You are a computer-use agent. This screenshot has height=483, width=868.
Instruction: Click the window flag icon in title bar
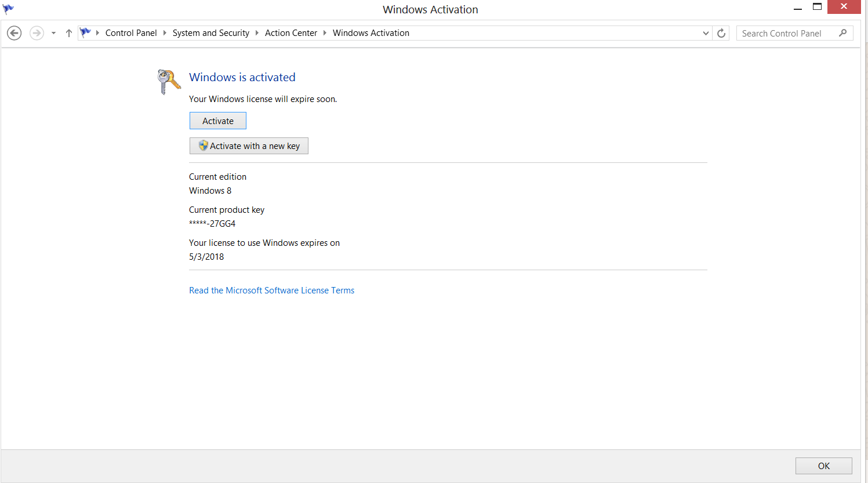(8, 9)
